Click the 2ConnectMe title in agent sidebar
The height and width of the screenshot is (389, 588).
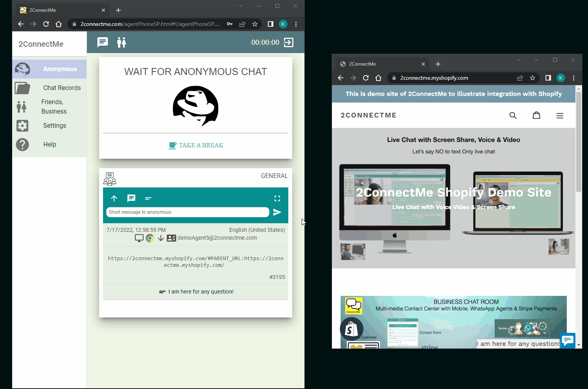pyautogui.click(x=41, y=44)
